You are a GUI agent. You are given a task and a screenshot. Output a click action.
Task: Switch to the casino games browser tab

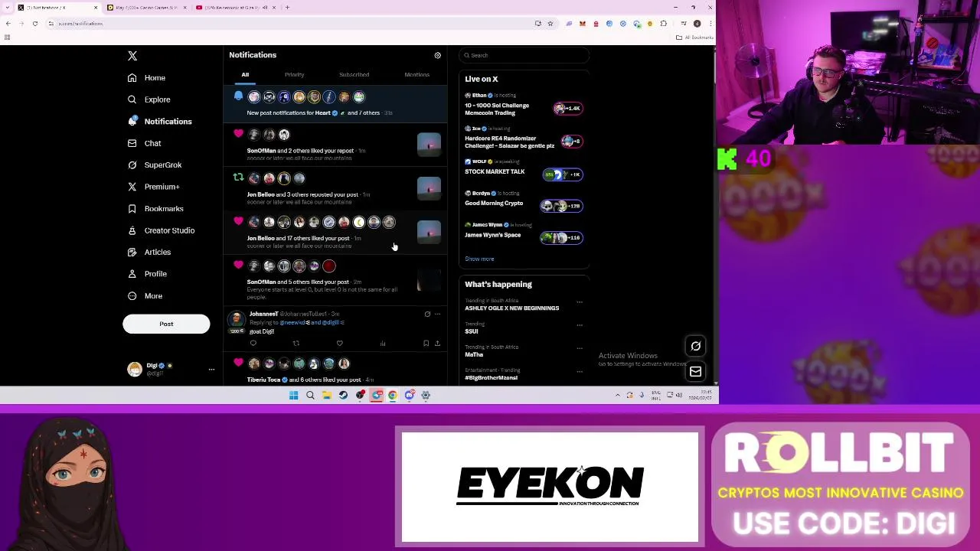pyautogui.click(x=145, y=8)
